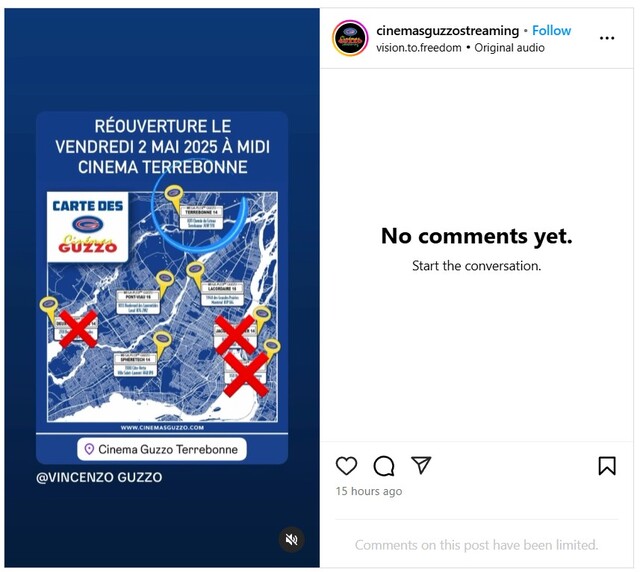This screenshot has width=640, height=572.
Task: Click the 15 hours ago timestamp
Action: [x=369, y=491]
